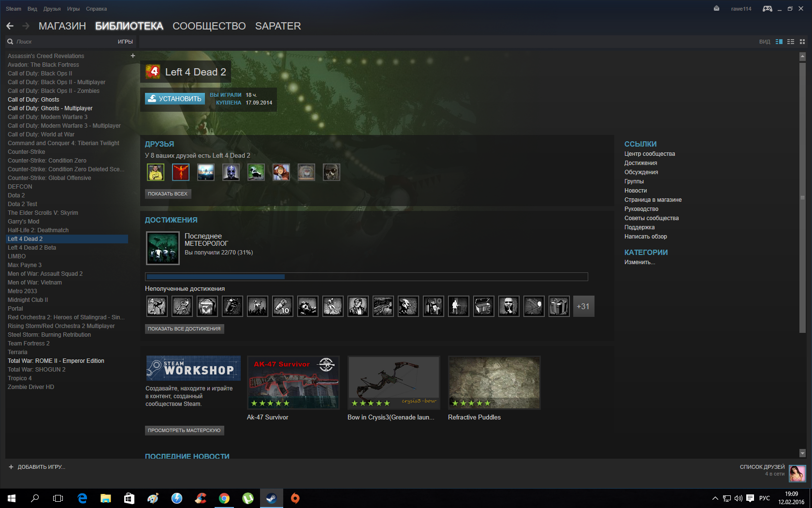Image resolution: width=812 pixels, height=508 pixels.
Task: Open the Steam menu
Action: click(14, 9)
